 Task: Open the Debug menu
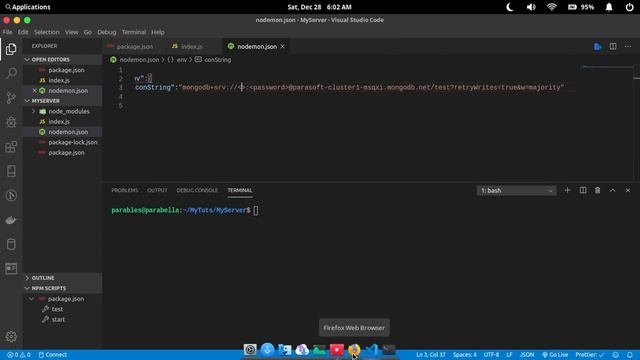click(x=107, y=32)
